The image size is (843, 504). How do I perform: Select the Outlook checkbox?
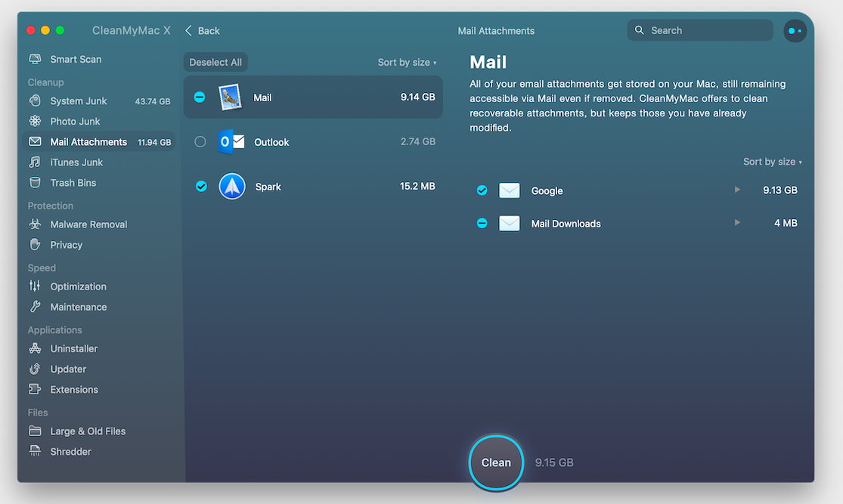(200, 142)
